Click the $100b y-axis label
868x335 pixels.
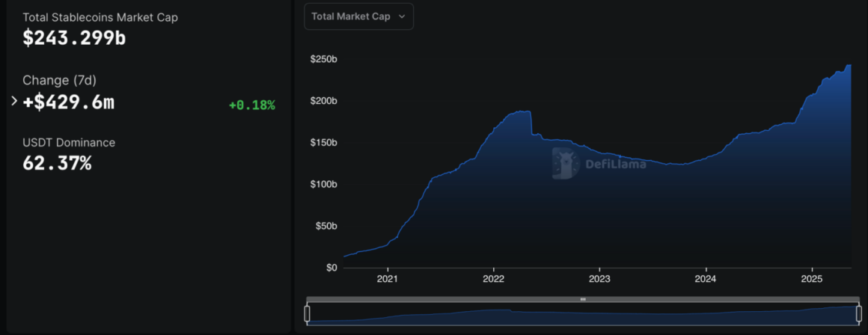pos(323,184)
